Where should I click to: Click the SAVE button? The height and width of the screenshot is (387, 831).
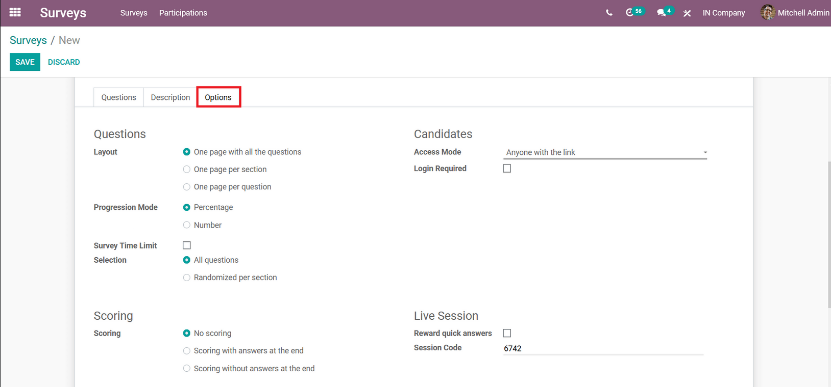tap(25, 62)
